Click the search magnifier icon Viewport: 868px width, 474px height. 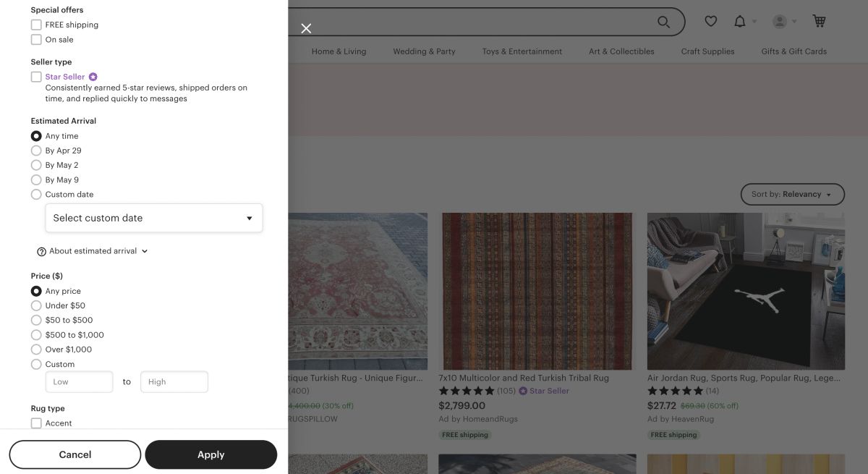coord(663,22)
